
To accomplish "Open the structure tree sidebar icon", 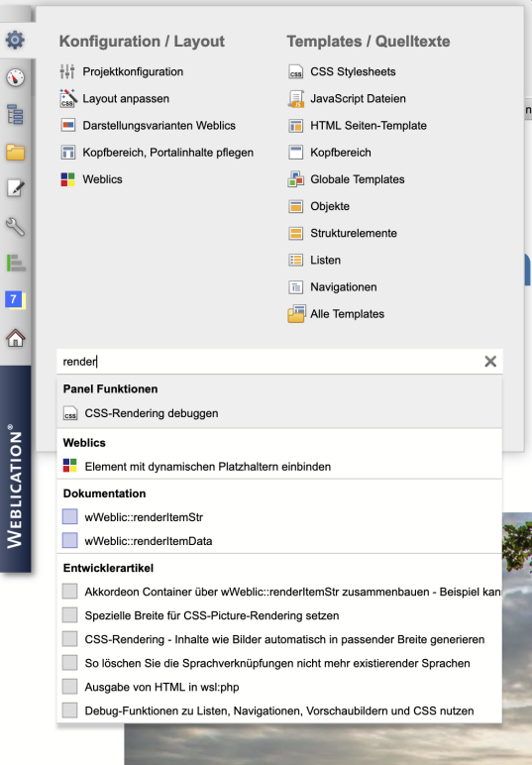I will coord(15,115).
